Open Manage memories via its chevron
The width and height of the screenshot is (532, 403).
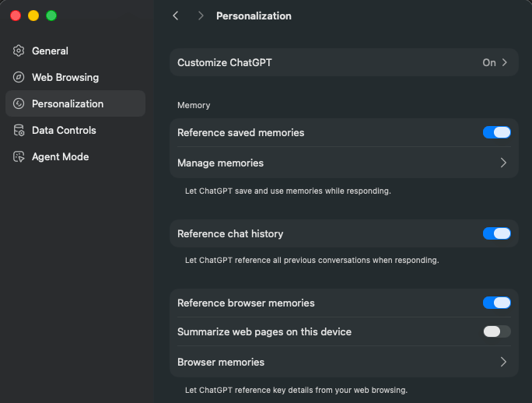tap(503, 163)
